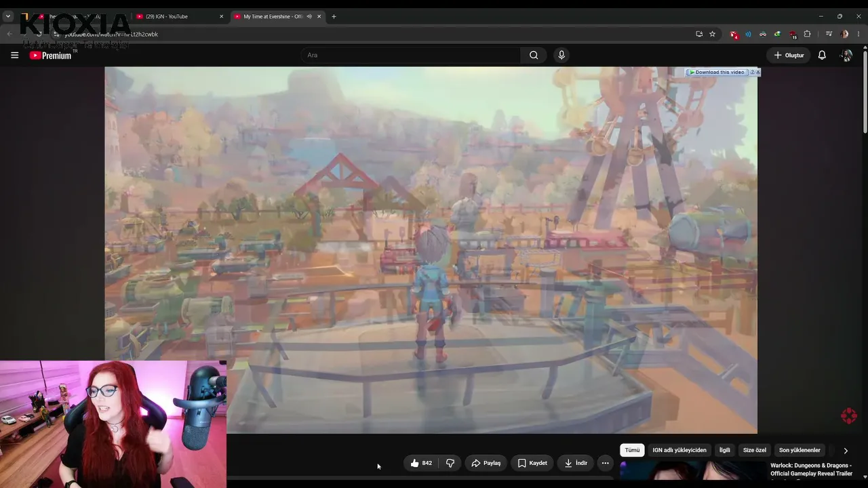Go to the YouTube Premium home logo

click(x=50, y=56)
